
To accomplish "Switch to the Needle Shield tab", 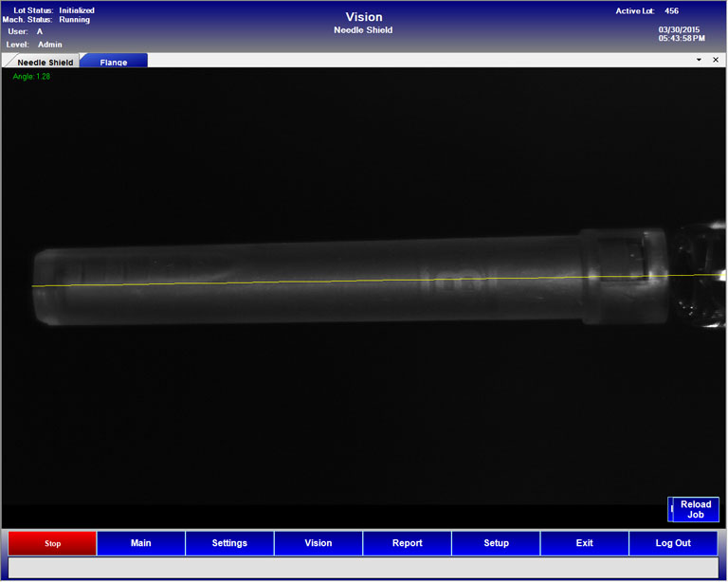I will click(45, 62).
